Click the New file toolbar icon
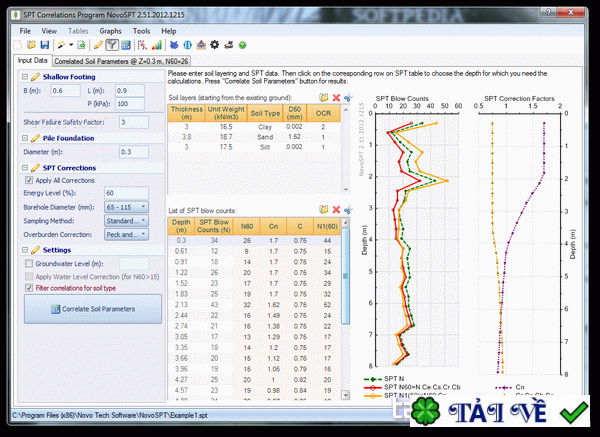600x437 pixels. [19, 45]
